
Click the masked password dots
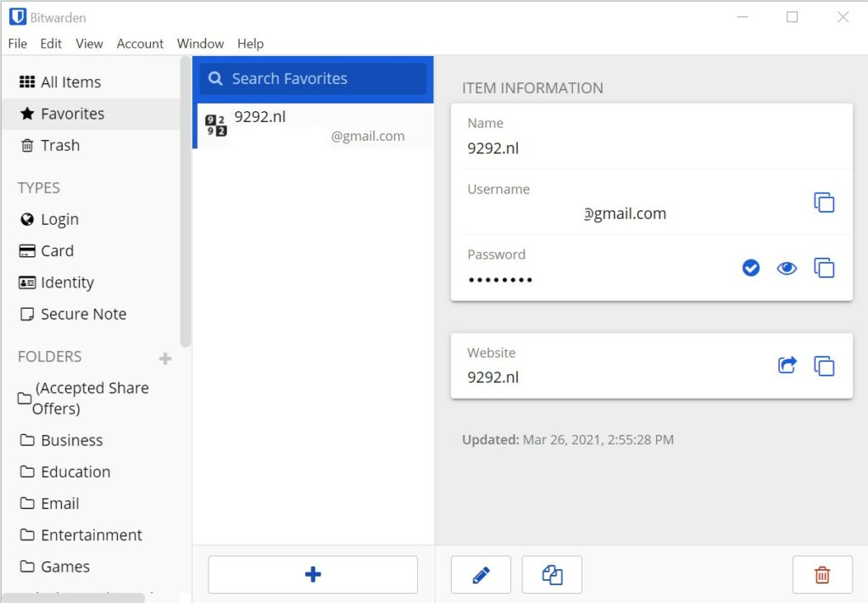[500, 280]
